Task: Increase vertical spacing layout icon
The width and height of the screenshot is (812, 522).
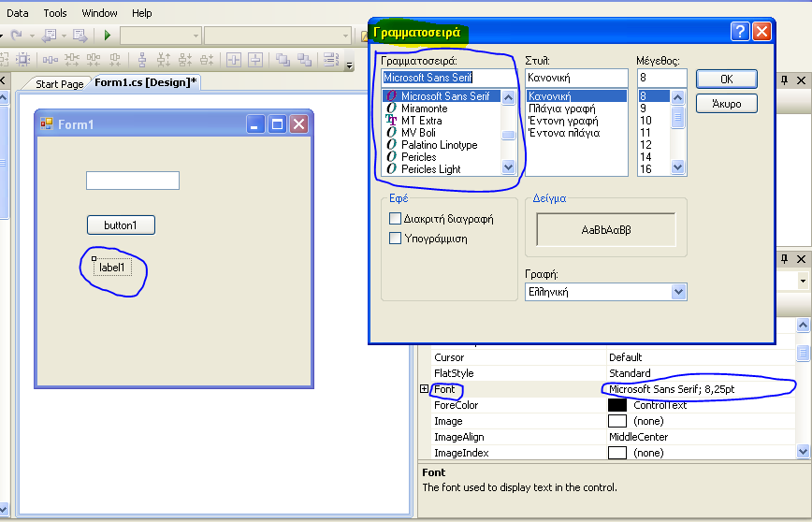Action: pos(164,60)
